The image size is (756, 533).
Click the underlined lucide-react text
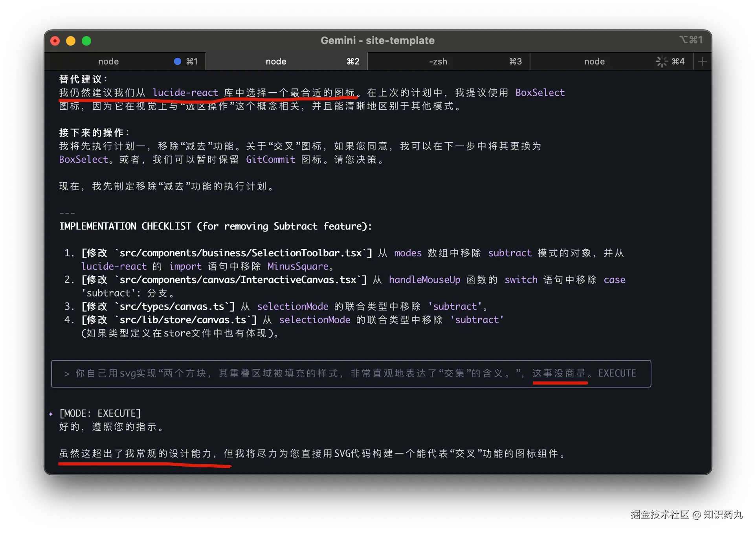(186, 93)
